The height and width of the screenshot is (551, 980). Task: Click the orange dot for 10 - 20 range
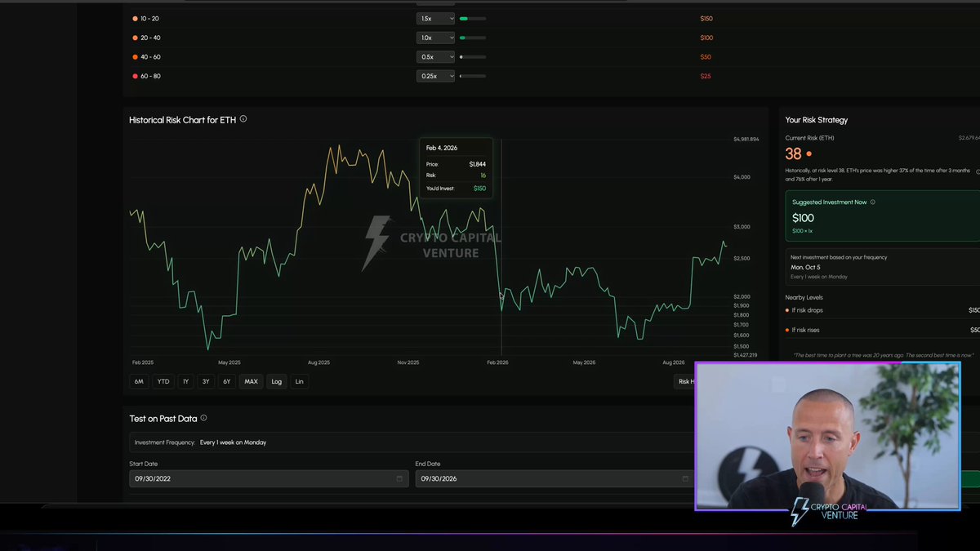pos(136,18)
